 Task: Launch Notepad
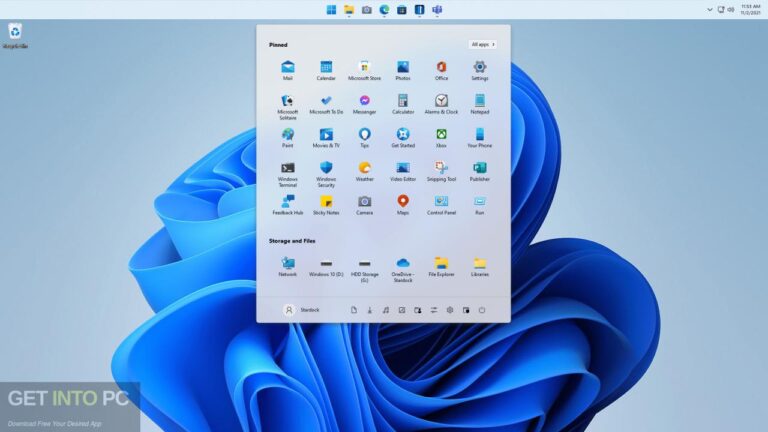click(480, 104)
